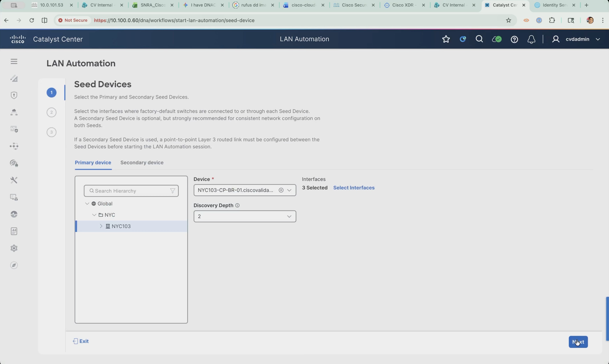The image size is (609, 364).
Task: Open the Assurance sidebar icon
Action: pyautogui.click(x=14, y=129)
